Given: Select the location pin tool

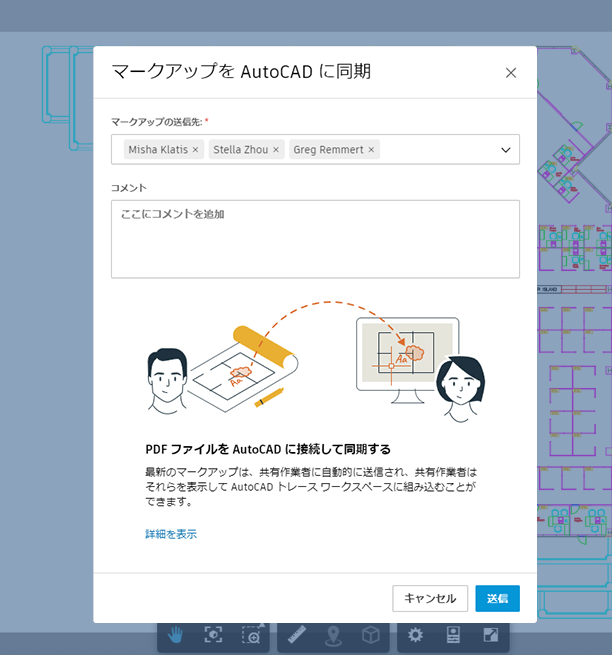Looking at the screenshot, I should (333, 636).
